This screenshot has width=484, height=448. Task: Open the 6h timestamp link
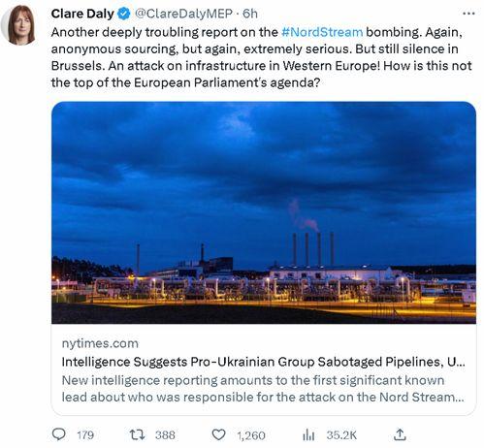[x=250, y=14]
